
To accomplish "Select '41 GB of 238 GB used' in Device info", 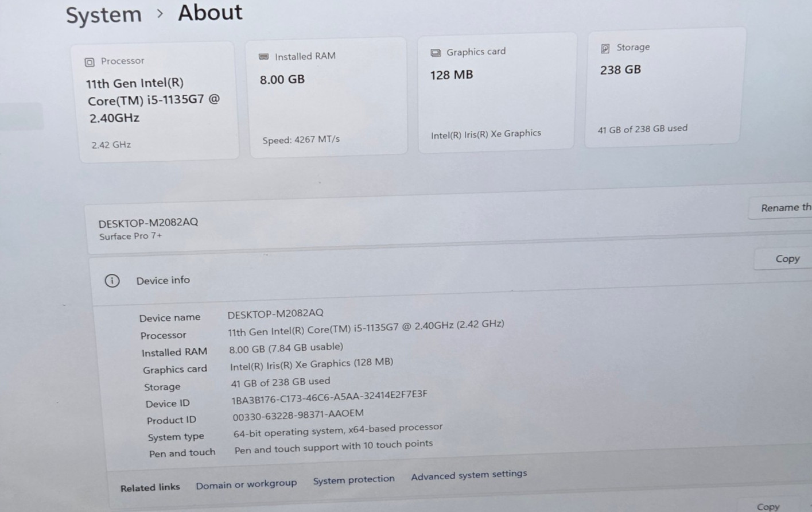I will [x=280, y=382].
